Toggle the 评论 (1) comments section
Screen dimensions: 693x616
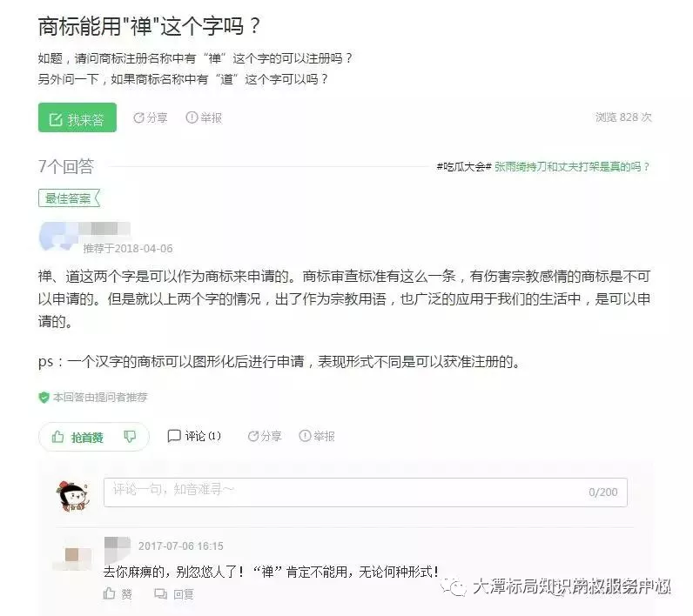[194, 436]
